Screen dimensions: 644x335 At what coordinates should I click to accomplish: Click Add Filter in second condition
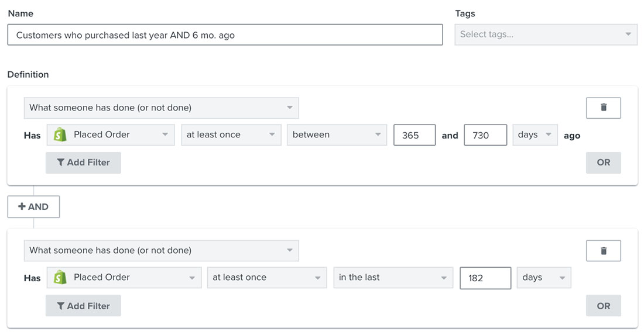click(83, 306)
